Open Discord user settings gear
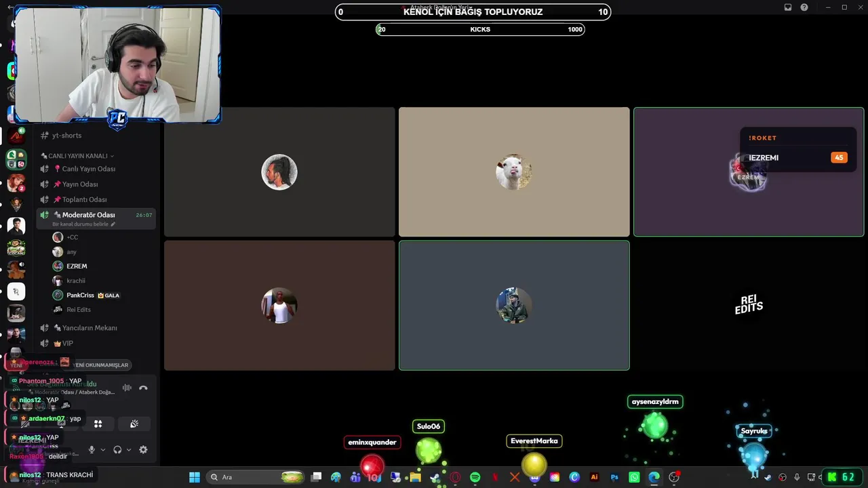The image size is (868, 488). pyautogui.click(x=143, y=449)
